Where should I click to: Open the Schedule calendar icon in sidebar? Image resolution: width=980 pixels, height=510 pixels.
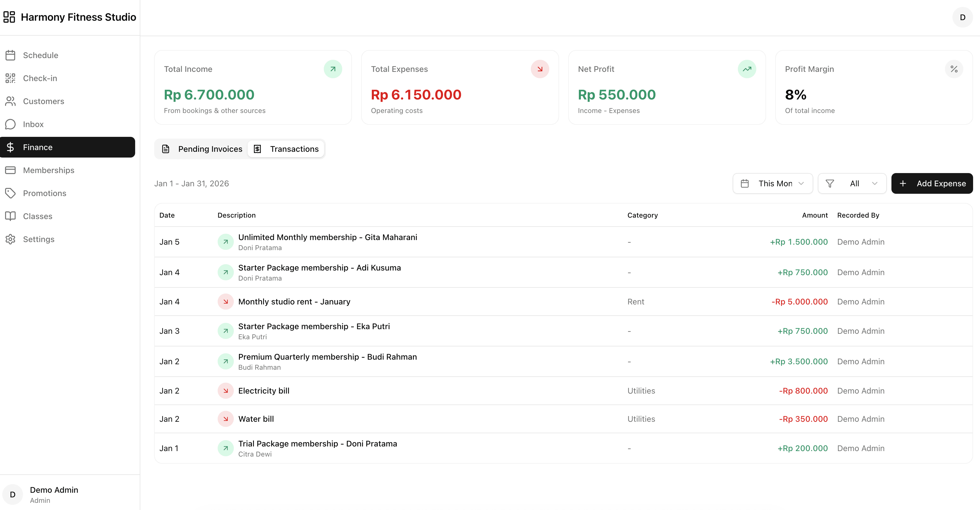coord(10,55)
